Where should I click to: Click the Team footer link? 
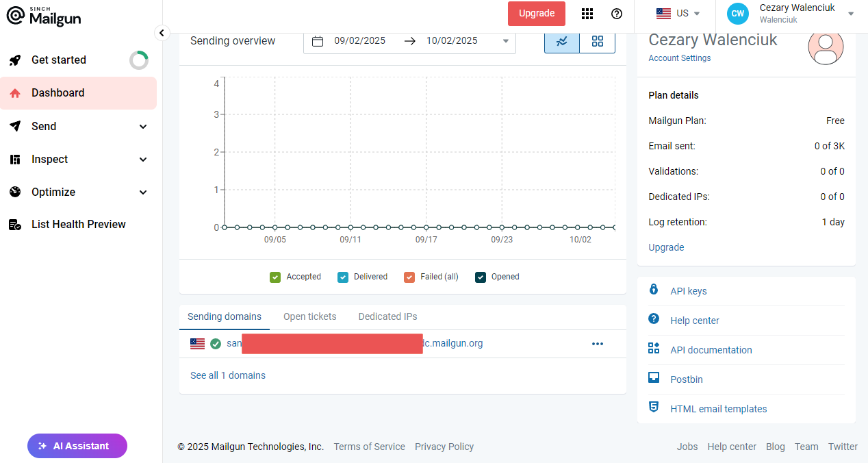click(806, 447)
